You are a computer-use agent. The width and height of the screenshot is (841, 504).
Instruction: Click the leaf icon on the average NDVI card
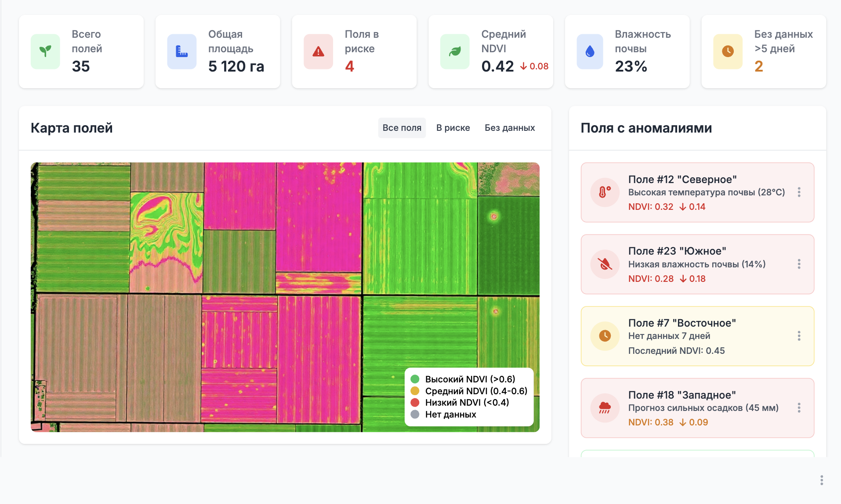click(x=454, y=51)
